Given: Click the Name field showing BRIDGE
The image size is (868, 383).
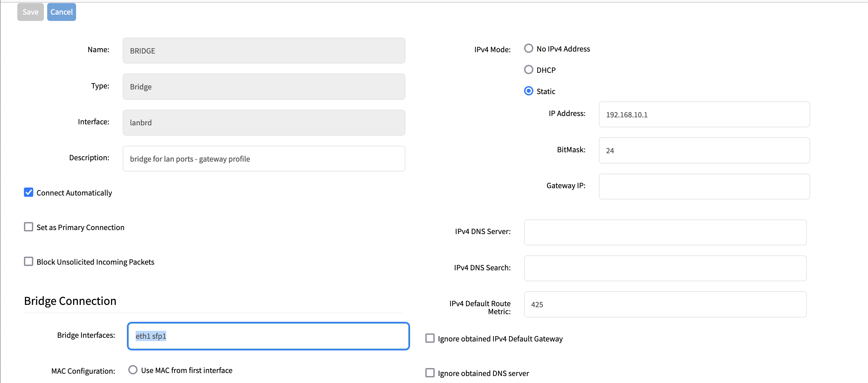Looking at the screenshot, I should [264, 51].
